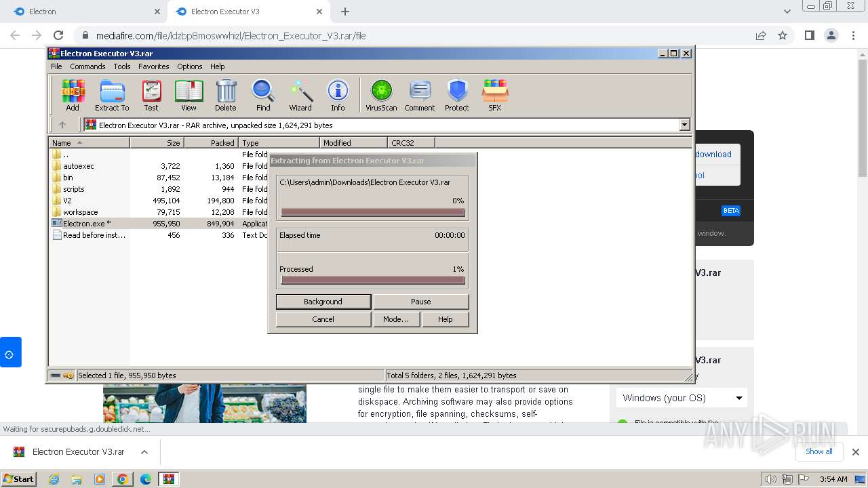
Task: Click the Mode... button
Action: pos(396,319)
